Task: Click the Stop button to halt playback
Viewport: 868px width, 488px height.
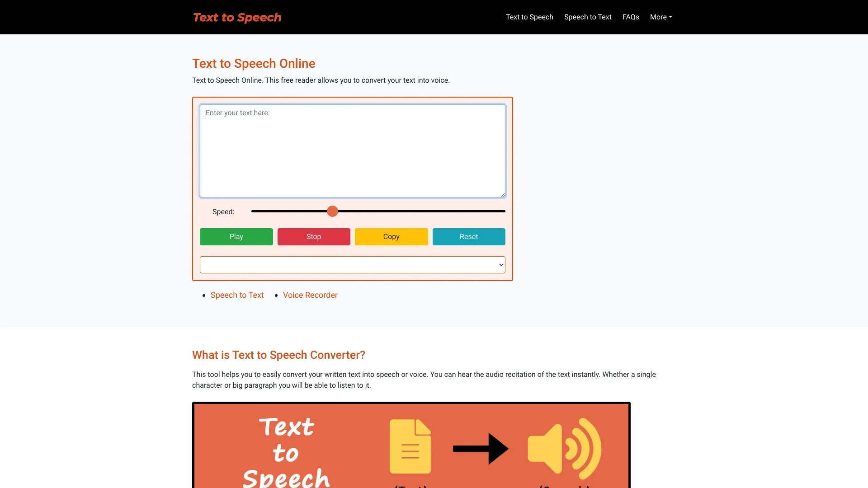Action: coord(314,237)
